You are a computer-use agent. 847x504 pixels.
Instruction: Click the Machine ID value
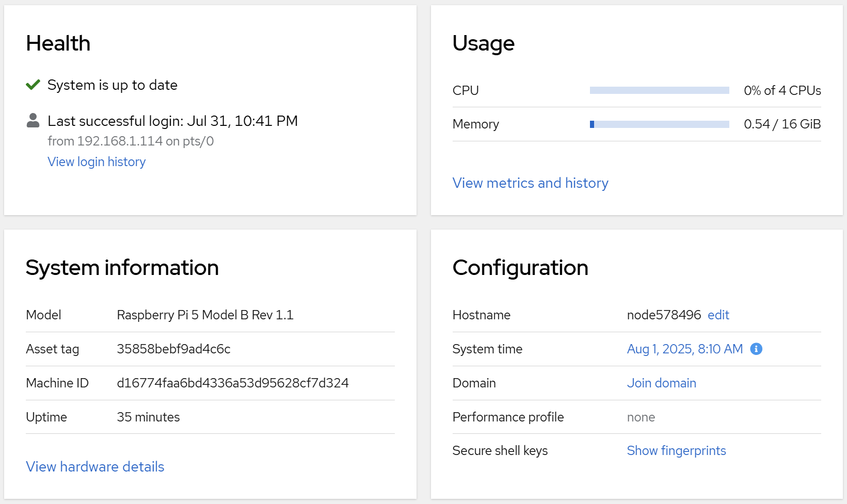click(232, 383)
